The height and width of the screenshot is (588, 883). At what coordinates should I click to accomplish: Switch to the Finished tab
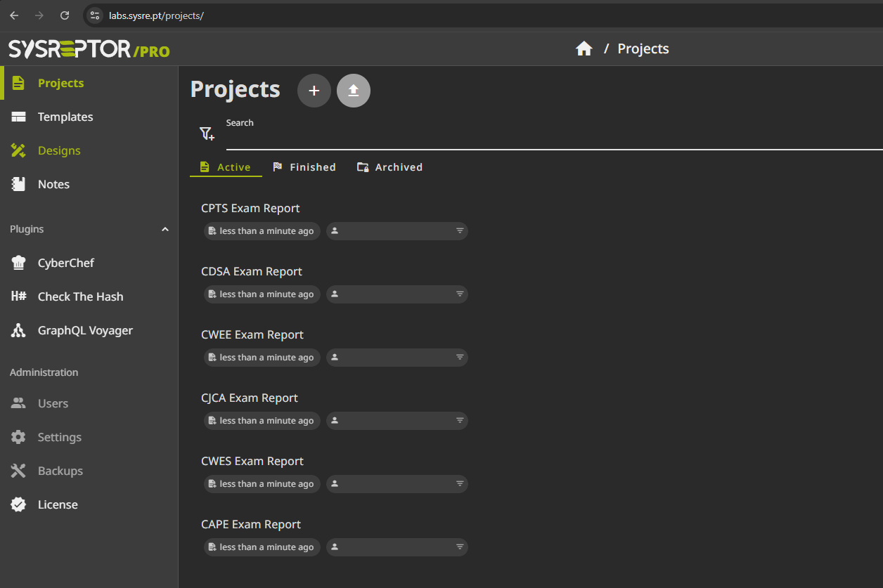point(304,167)
